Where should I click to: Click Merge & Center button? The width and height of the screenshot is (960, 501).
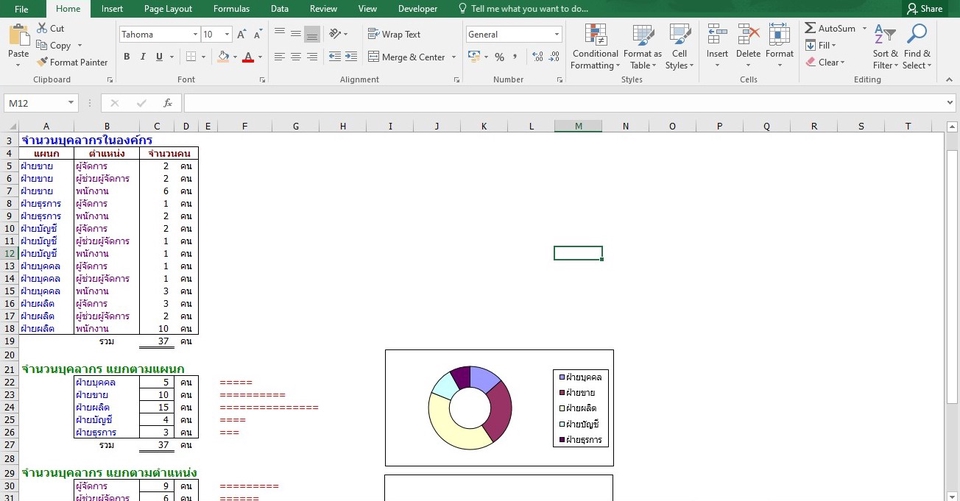click(x=407, y=57)
